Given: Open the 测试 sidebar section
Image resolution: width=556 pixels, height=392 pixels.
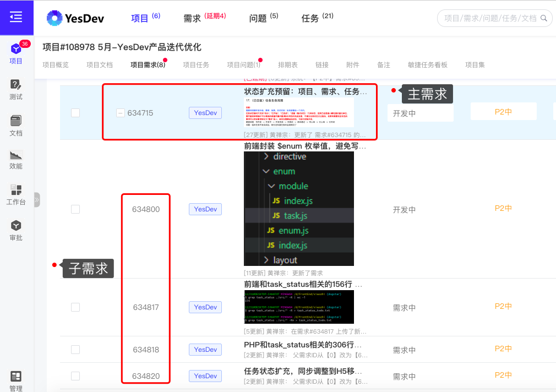Looking at the screenshot, I should click(16, 89).
